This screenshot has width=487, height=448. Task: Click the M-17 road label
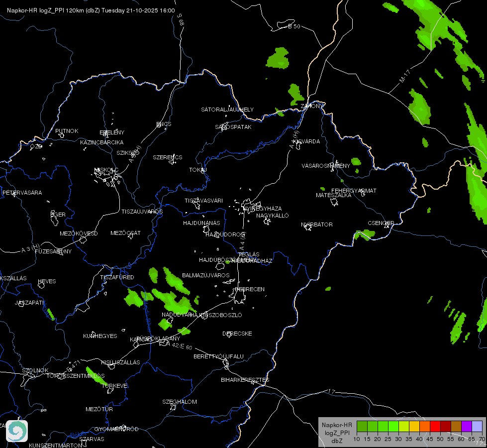(404, 76)
